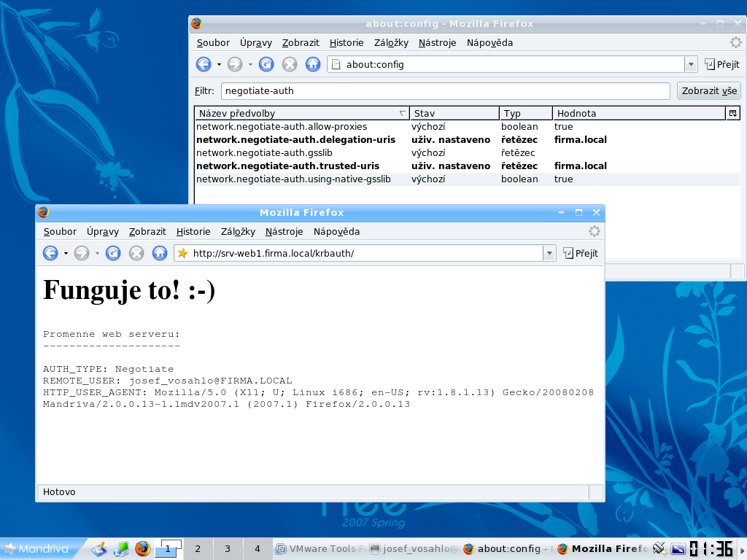Activate josef_vosahlo terminal taskbar entry
This screenshot has height=560, width=747.
pyautogui.click(x=414, y=549)
